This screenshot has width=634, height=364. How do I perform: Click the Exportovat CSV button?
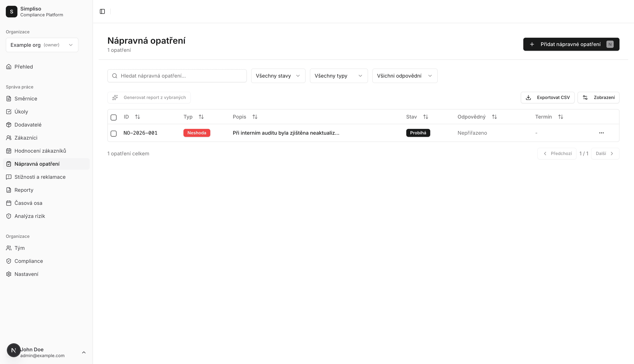(x=547, y=98)
